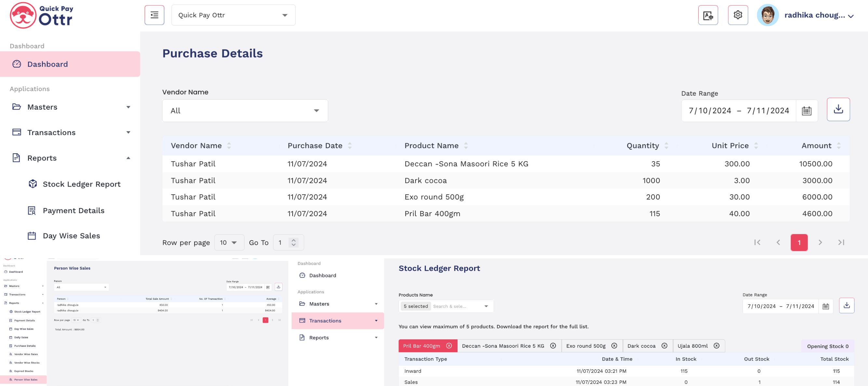Collapse sidebar with hamburger menu button
The height and width of the screenshot is (386, 868).
pos(154,15)
